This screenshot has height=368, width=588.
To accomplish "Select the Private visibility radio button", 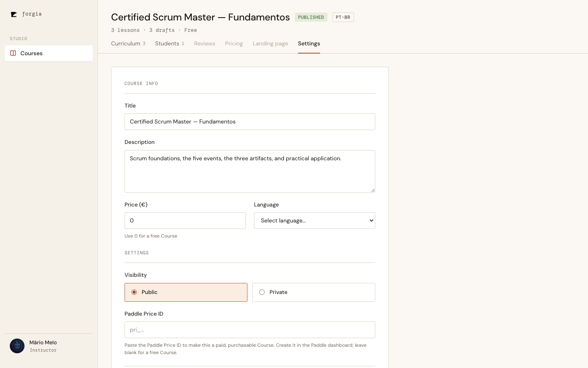I will [262, 292].
